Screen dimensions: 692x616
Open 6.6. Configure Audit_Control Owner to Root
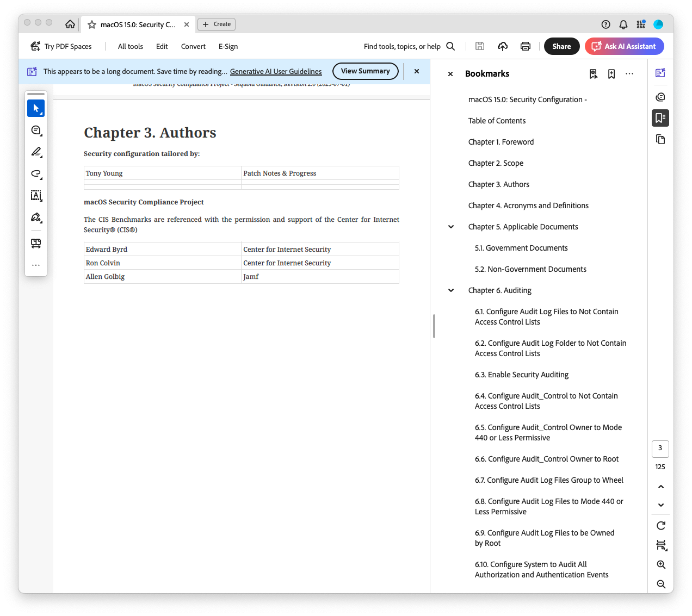(547, 459)
